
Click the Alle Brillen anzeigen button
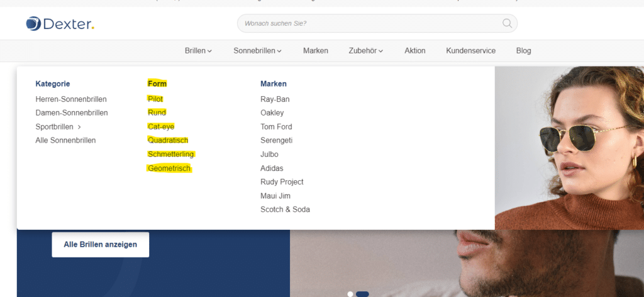100,244
